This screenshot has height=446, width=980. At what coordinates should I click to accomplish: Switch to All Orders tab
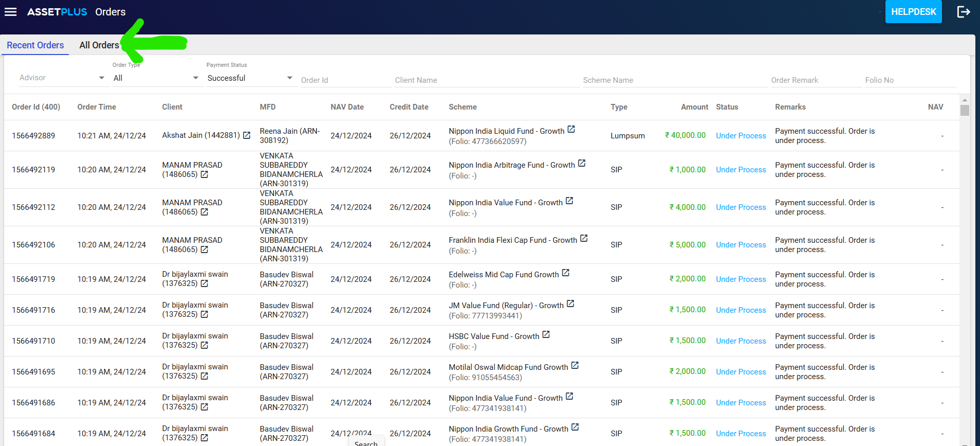99,45
